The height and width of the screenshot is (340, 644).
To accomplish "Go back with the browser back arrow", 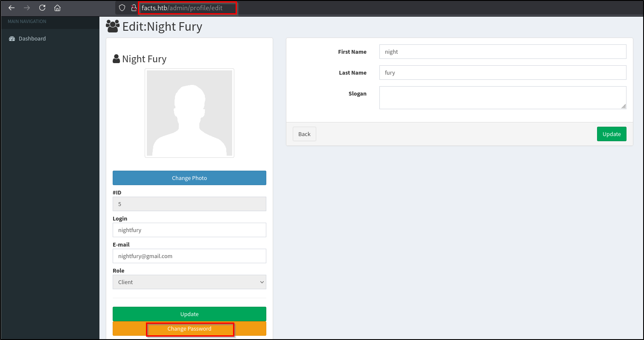I will (12, 8).
